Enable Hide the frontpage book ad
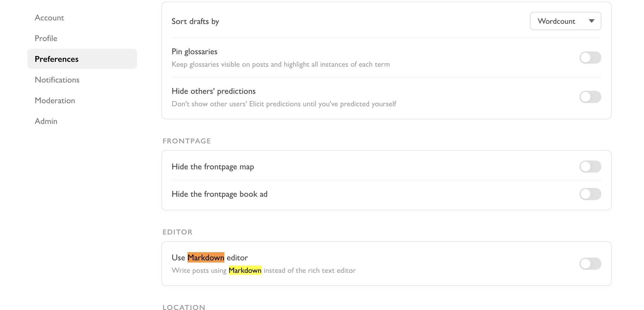 point(590,194)
